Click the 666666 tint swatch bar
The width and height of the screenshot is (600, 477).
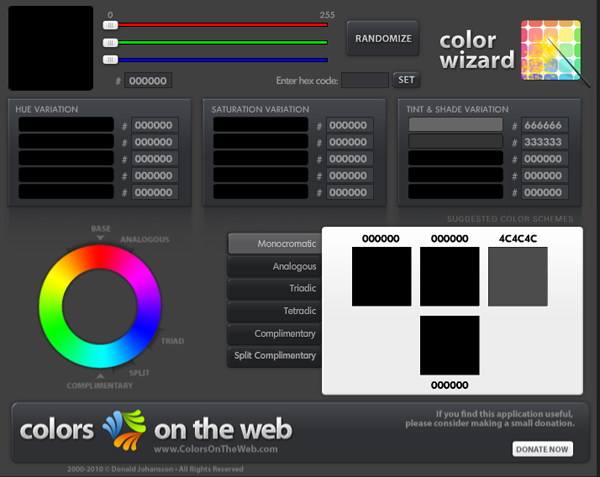click(x=455, y=124)
